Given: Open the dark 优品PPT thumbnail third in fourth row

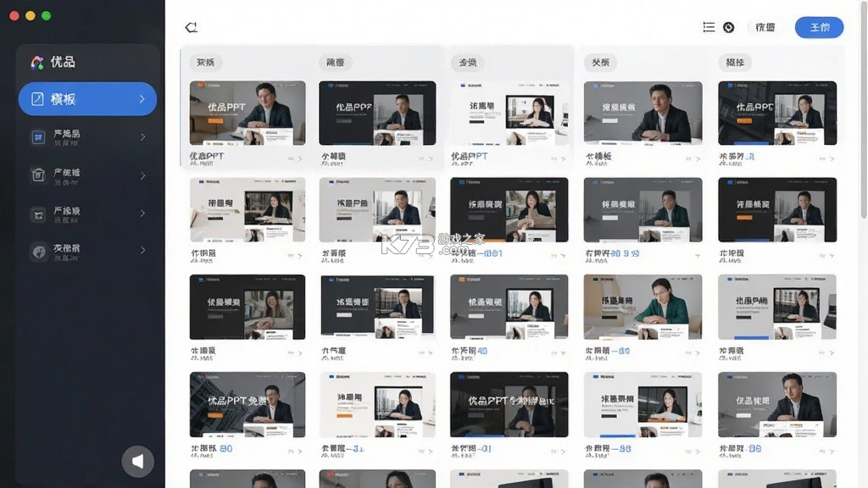Looking at the screenshot, I should pos(509,404).
